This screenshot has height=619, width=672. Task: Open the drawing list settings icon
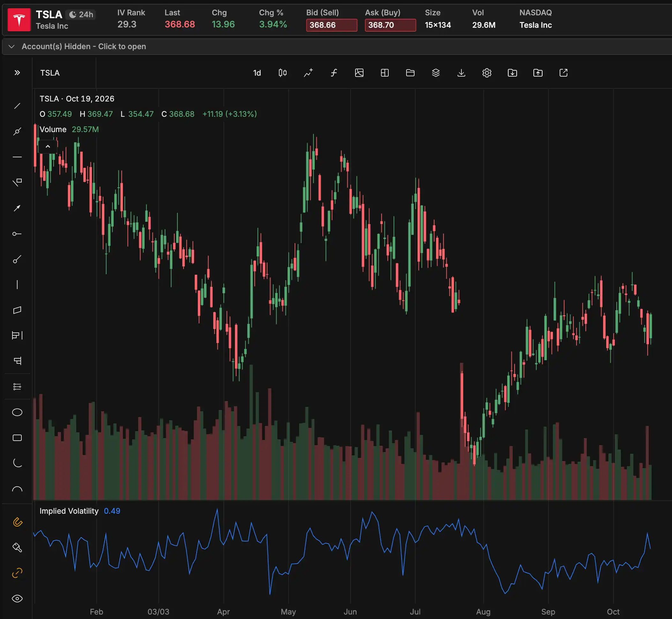17,387
